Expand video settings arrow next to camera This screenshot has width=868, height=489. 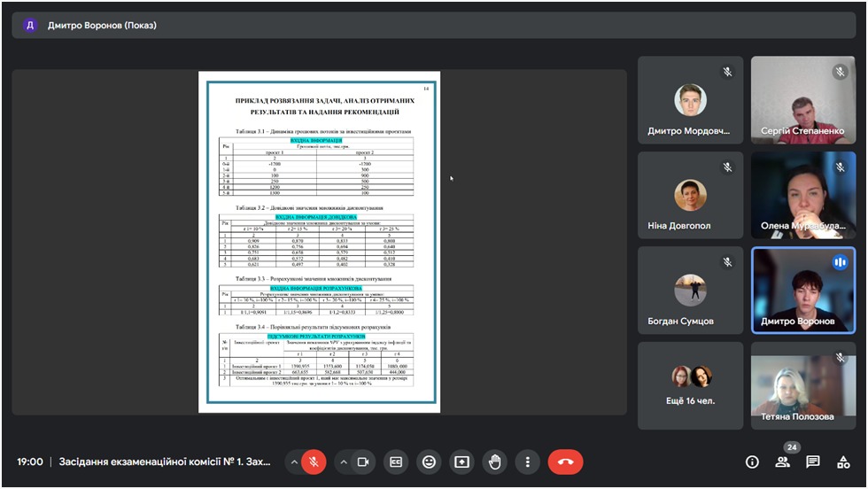tap(344, 462)
